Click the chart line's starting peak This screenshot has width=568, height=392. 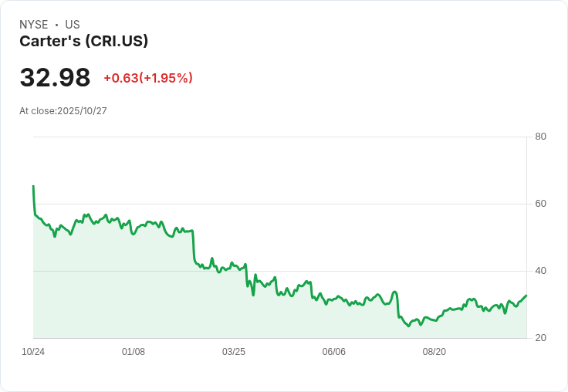pyautogui.click(x=33, y=186)
